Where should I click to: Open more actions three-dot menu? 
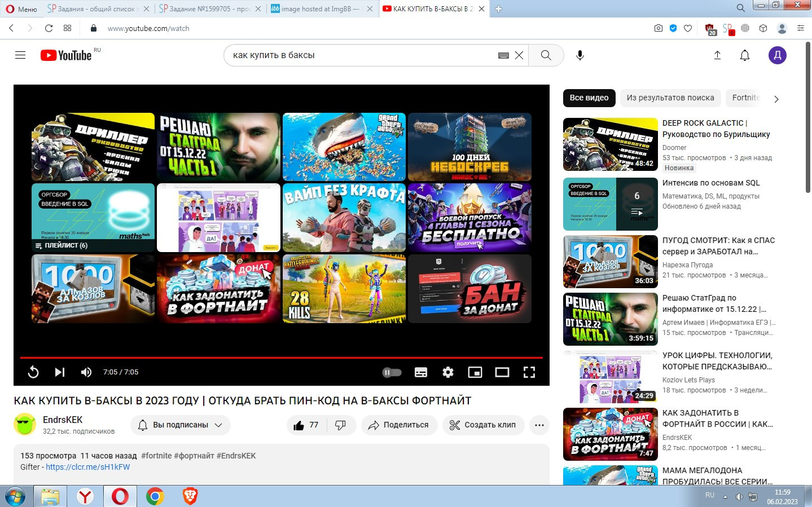click(x=539, y=425)
